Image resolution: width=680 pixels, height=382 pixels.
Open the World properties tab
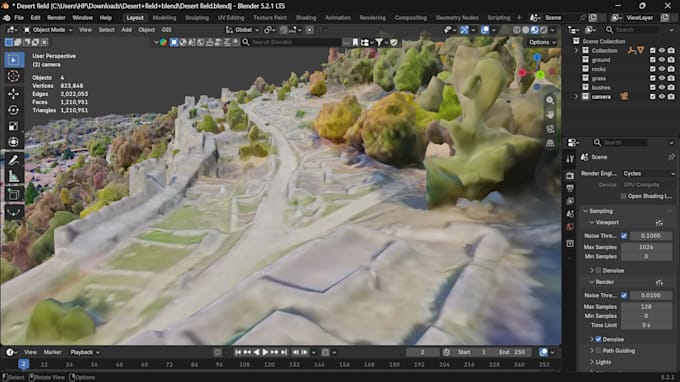pyautogui.click(x=570, y=227)
